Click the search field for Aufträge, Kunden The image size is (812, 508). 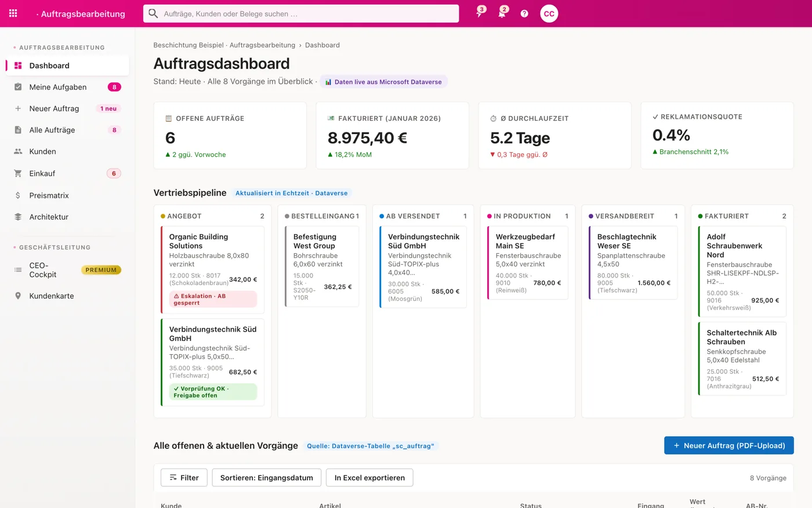click(x=301, y=13)
